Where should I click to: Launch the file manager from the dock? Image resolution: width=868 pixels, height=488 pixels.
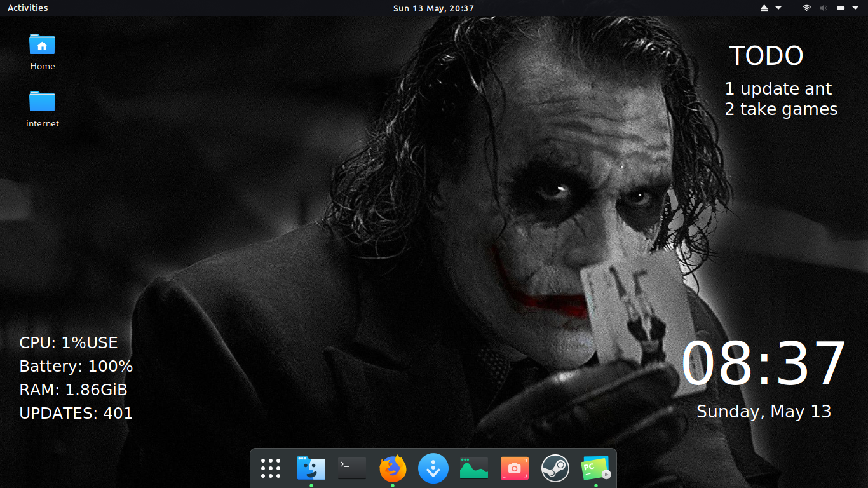click(311, 469)
